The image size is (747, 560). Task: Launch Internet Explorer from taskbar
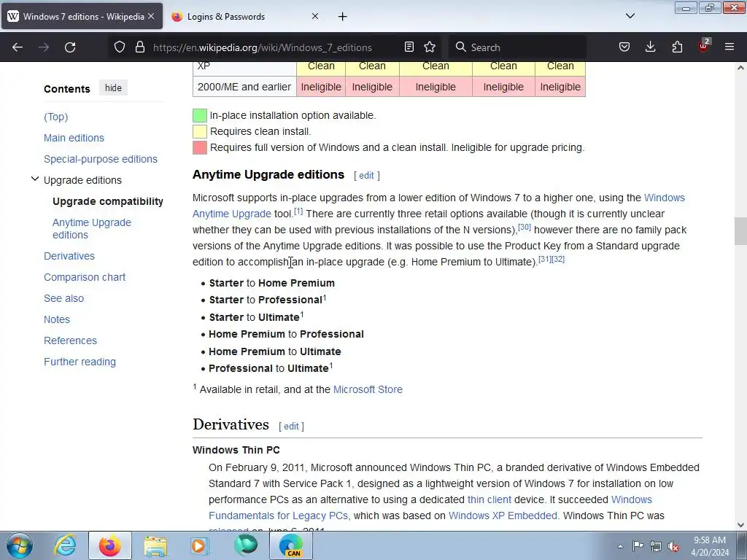(x=65, y=545)
